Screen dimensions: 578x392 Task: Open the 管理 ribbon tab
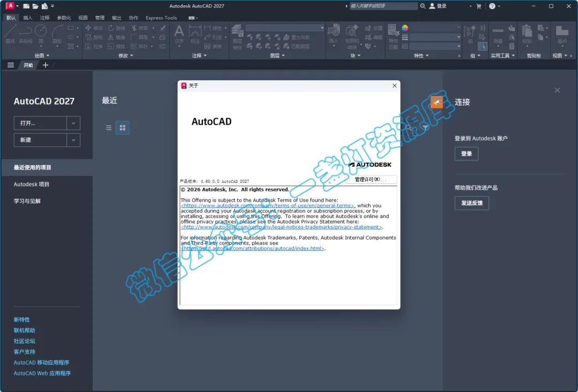100,18
